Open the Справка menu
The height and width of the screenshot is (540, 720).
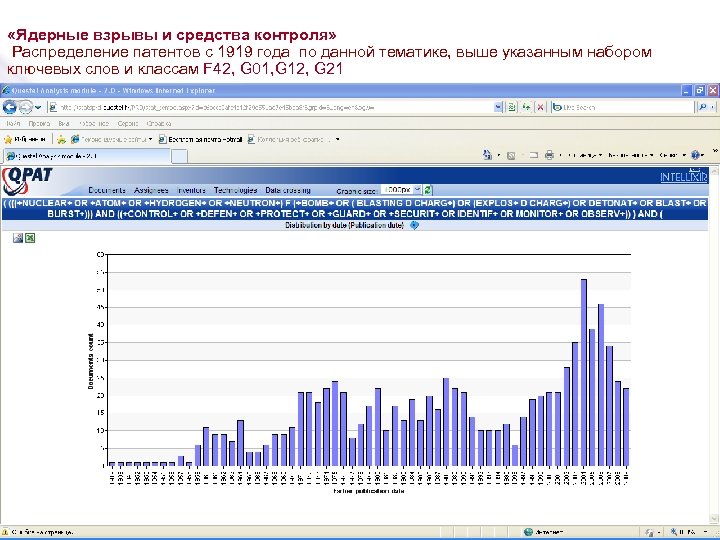click(x=159, y=124)
